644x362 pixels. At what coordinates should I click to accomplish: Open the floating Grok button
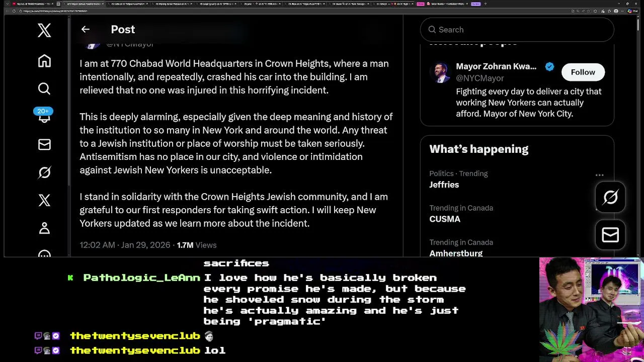610,197
